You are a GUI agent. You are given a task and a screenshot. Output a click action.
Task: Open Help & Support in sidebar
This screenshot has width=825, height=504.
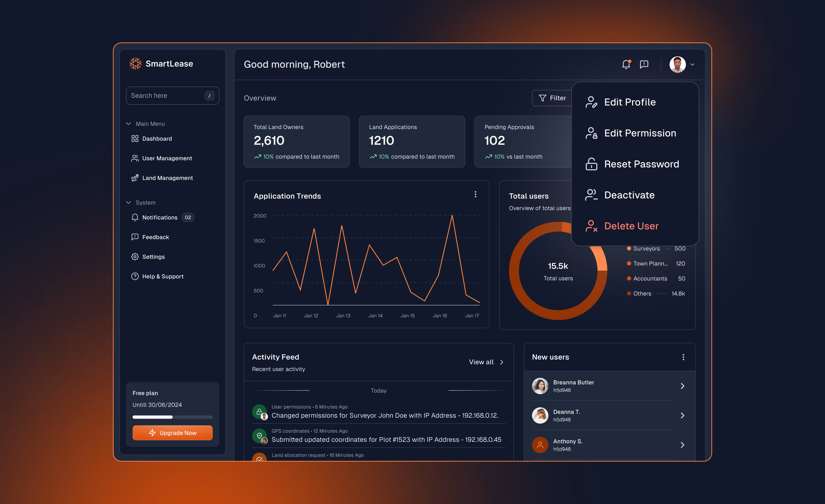tap(162, 276)
